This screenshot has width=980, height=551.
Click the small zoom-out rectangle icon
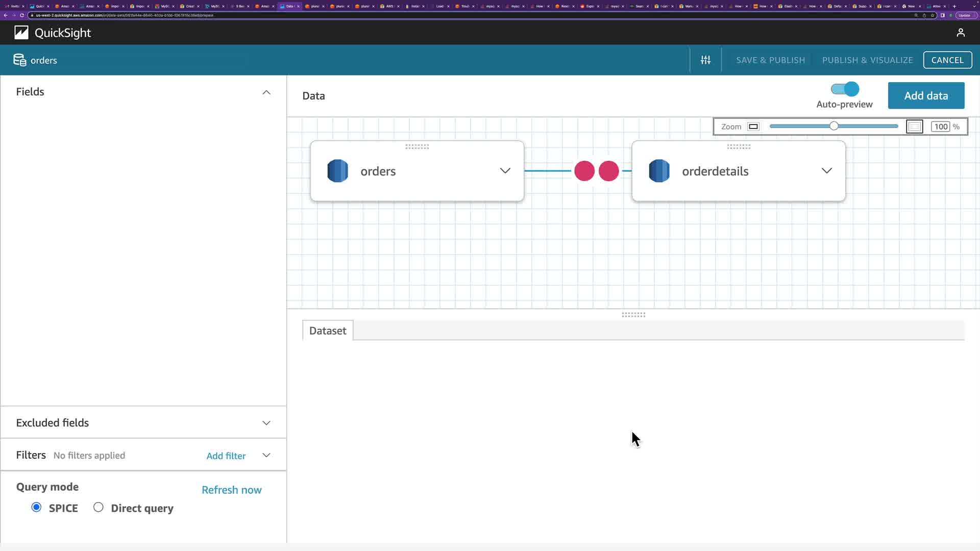753,127
